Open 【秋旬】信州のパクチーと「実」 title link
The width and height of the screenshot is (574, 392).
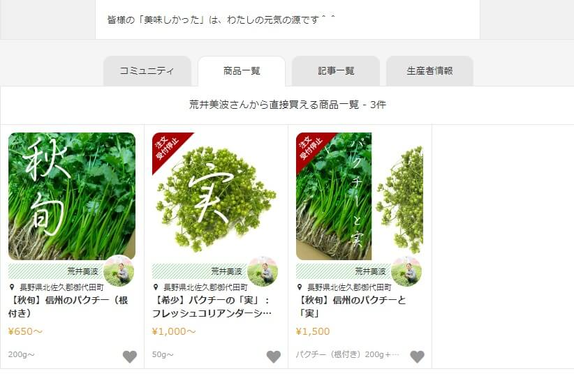point(351,307)
